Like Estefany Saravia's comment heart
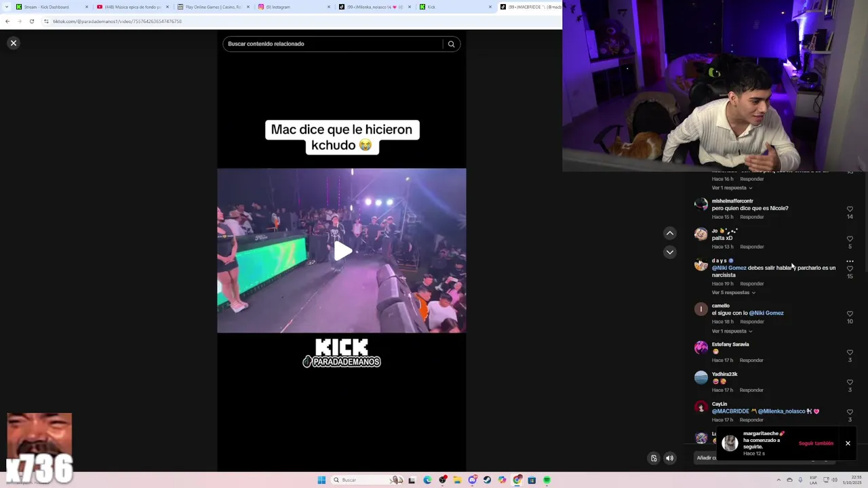 point(850,352)
